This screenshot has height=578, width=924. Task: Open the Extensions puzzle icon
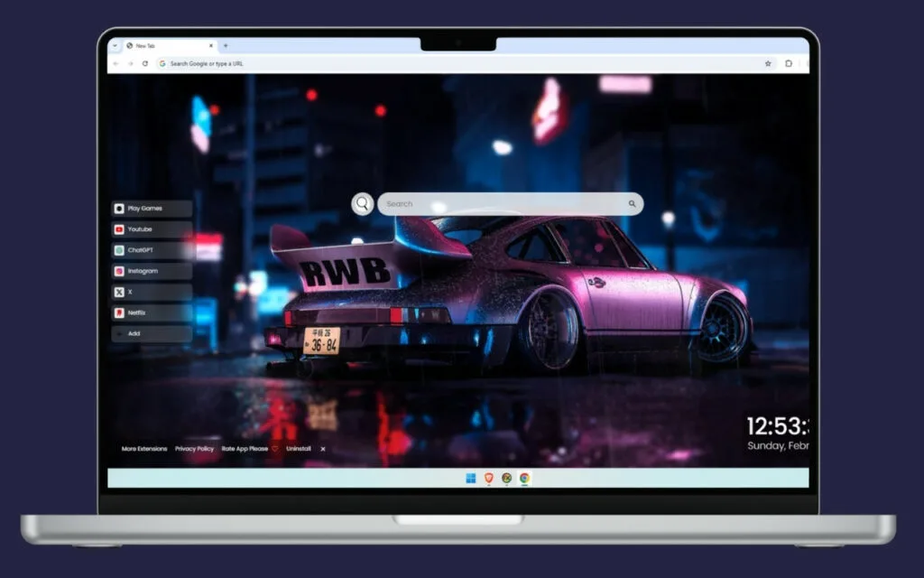coord(789,64)
